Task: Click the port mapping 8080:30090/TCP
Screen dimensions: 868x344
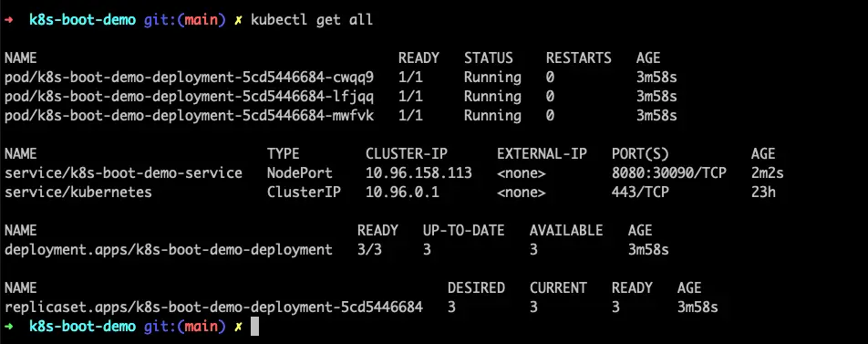Action: pos(668,173)
